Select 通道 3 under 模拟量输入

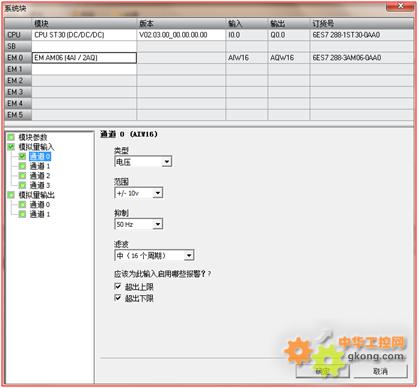40,185
